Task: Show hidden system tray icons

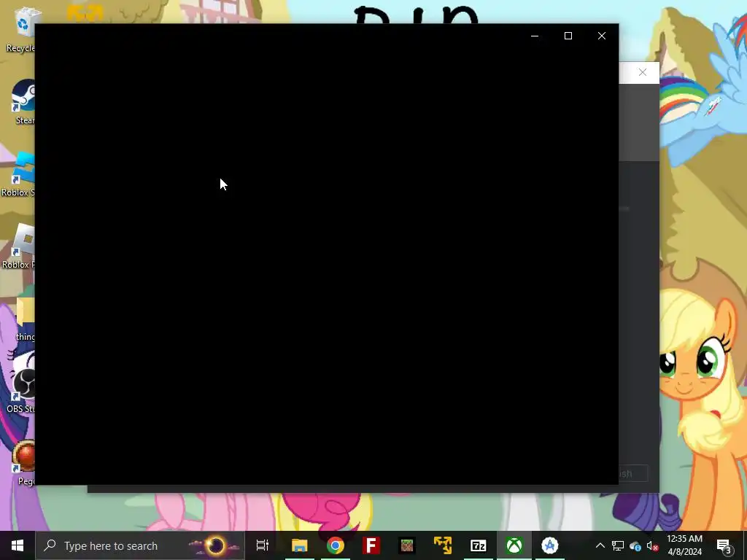Action: 600,545
